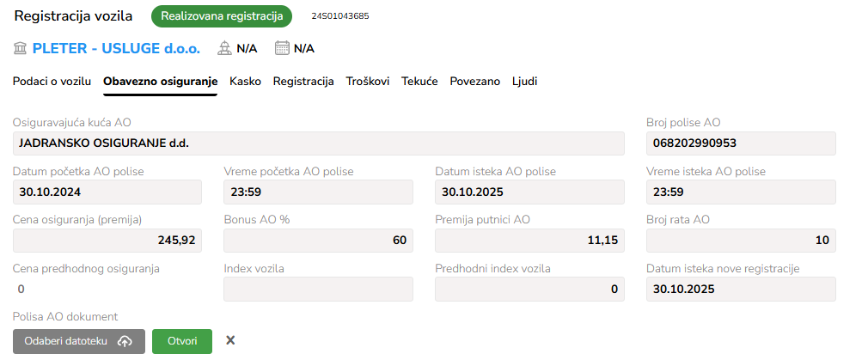Go to the Registracija tab
The height and width of the screenshot is (360, 868).
click(303, 82)
